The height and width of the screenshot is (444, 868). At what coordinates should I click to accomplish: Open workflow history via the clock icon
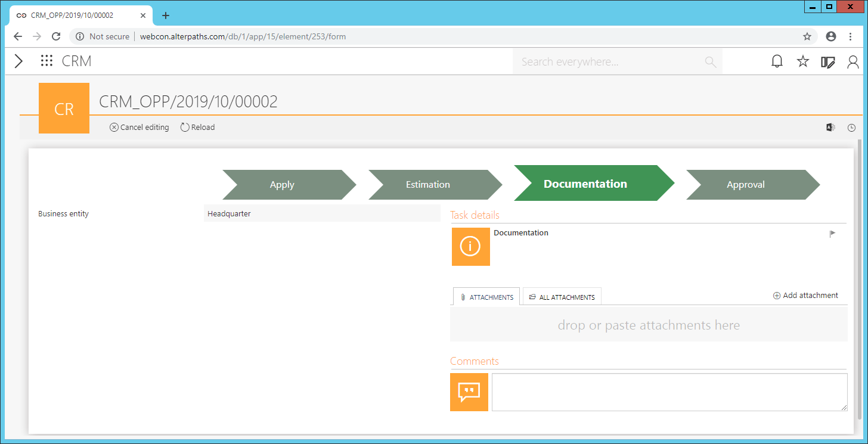(x=851, y=127)
